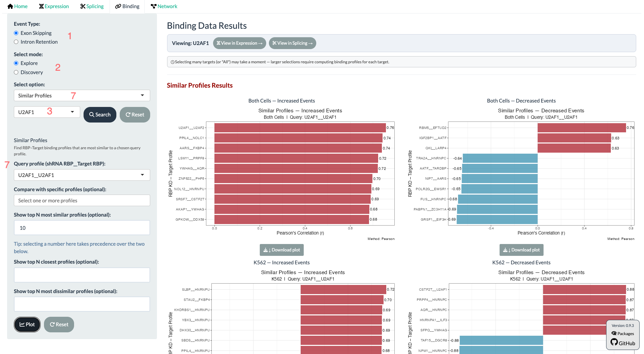This screenshot has width=644, height=354.
Task: Click the Expression hourglass icon
Action: tap(41, 6)
